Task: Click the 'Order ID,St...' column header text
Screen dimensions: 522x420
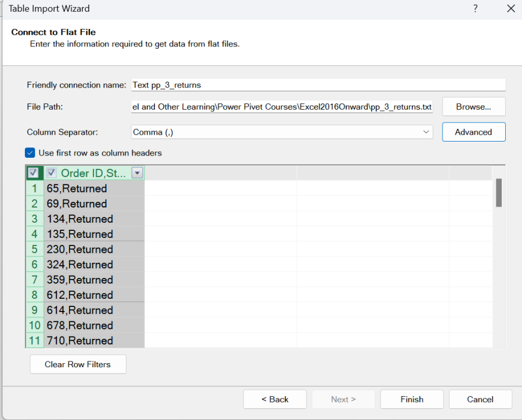Action: (93, 173)
